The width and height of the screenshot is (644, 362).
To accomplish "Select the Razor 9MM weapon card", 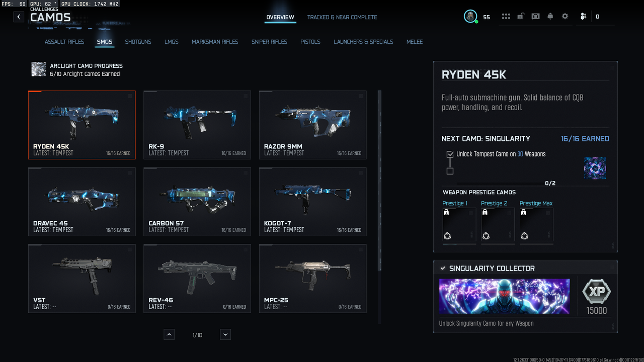I will pyautogui.click(x=313, y=125).
